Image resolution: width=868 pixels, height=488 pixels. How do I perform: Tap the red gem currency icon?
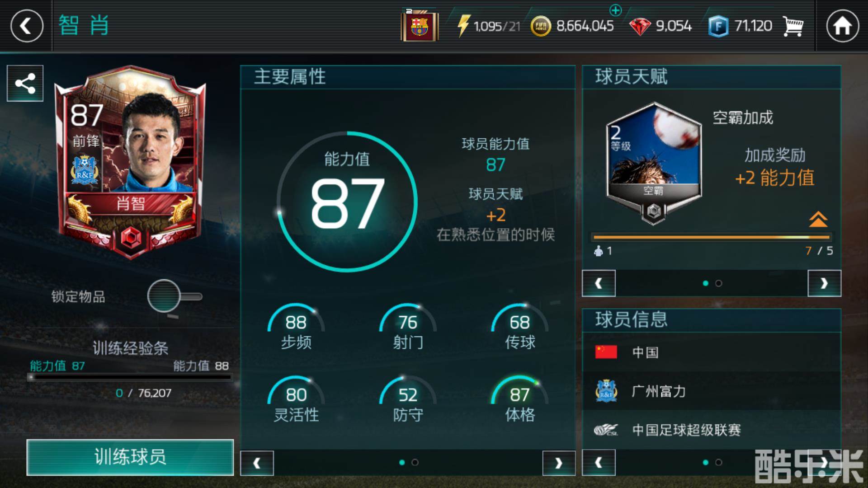pyautogui.click(x=640, y=26)
